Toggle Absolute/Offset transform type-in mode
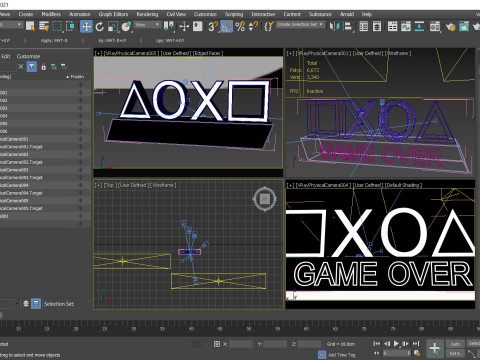 [217, 344]
